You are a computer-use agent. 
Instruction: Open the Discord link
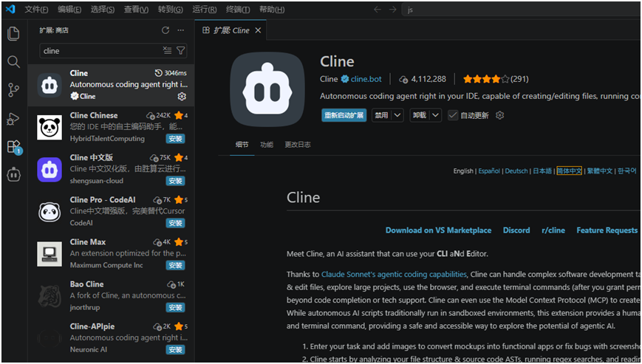pos(516,230)
